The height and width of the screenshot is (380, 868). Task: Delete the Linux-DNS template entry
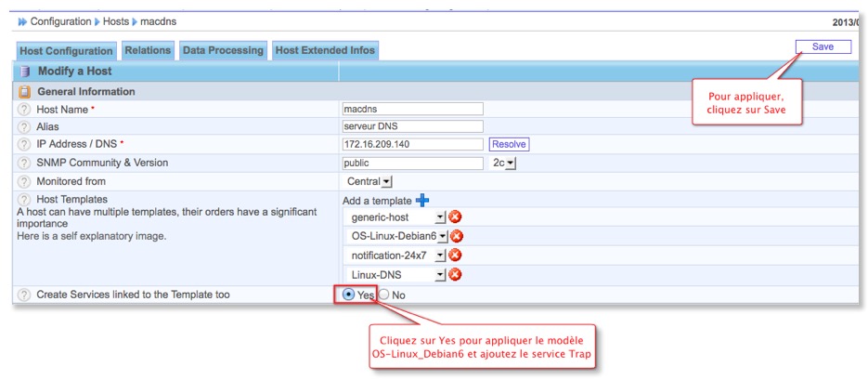pos(455,274)
